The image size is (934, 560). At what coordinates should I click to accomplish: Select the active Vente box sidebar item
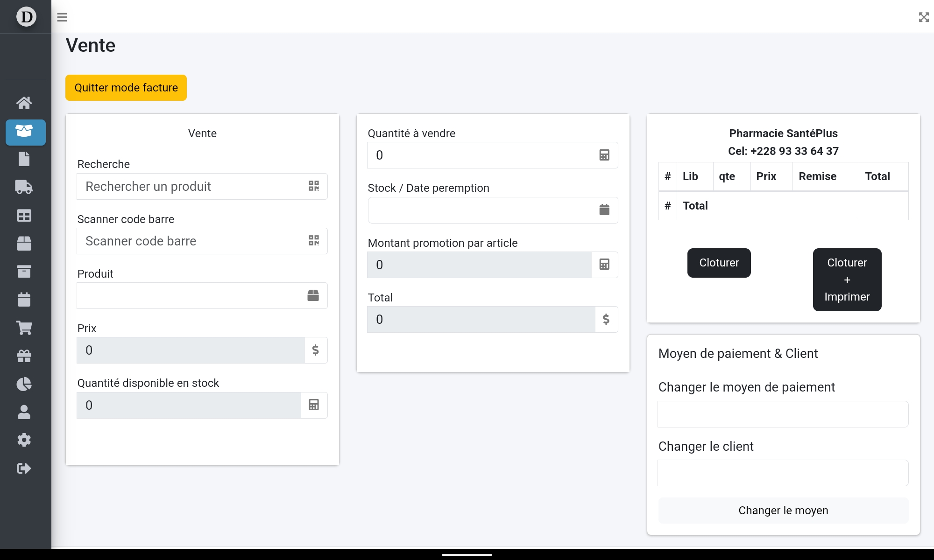point(26,132)
